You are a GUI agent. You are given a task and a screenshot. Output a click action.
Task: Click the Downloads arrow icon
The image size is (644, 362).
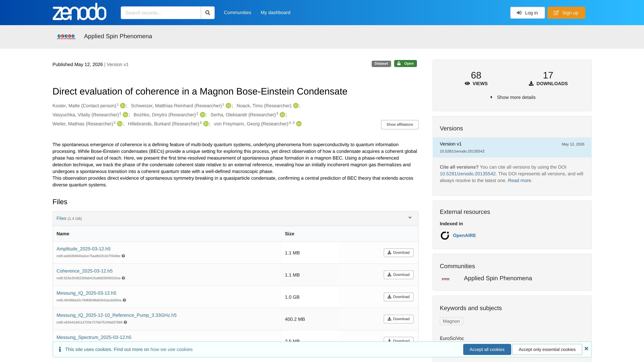pos(531,83)
